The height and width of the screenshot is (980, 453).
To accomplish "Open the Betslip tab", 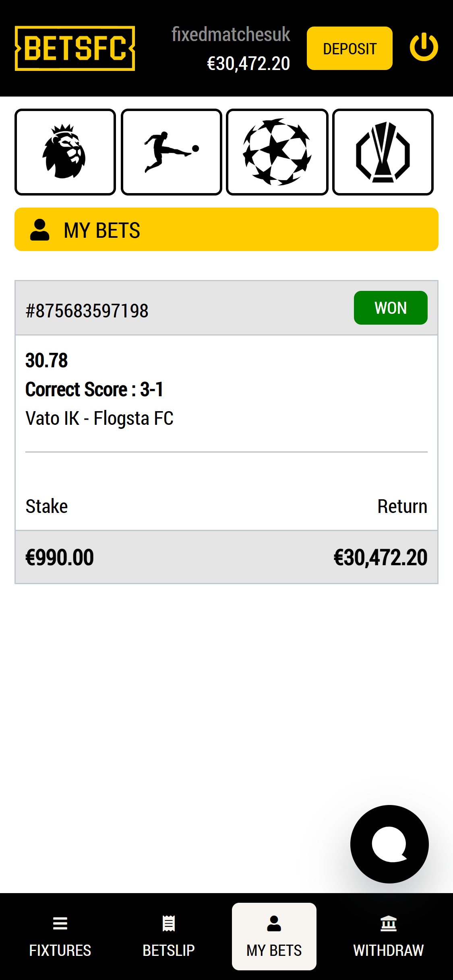I will [x=169, y=937].
